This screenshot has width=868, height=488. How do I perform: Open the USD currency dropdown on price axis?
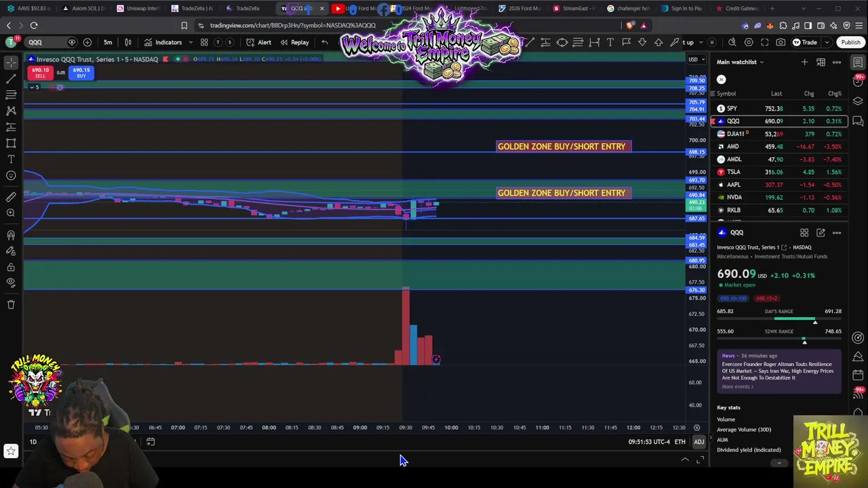pyautogui.click(x=695, y=59)
